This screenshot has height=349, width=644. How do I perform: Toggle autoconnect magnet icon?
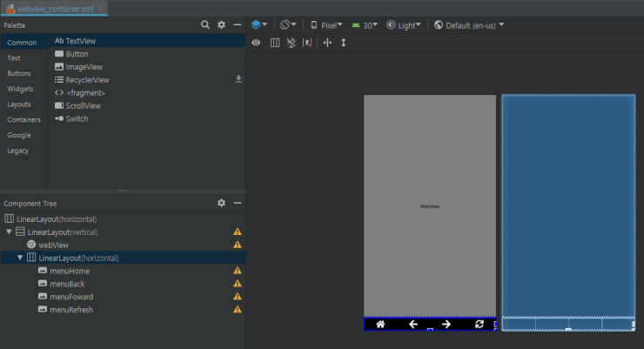click(292, 43)
